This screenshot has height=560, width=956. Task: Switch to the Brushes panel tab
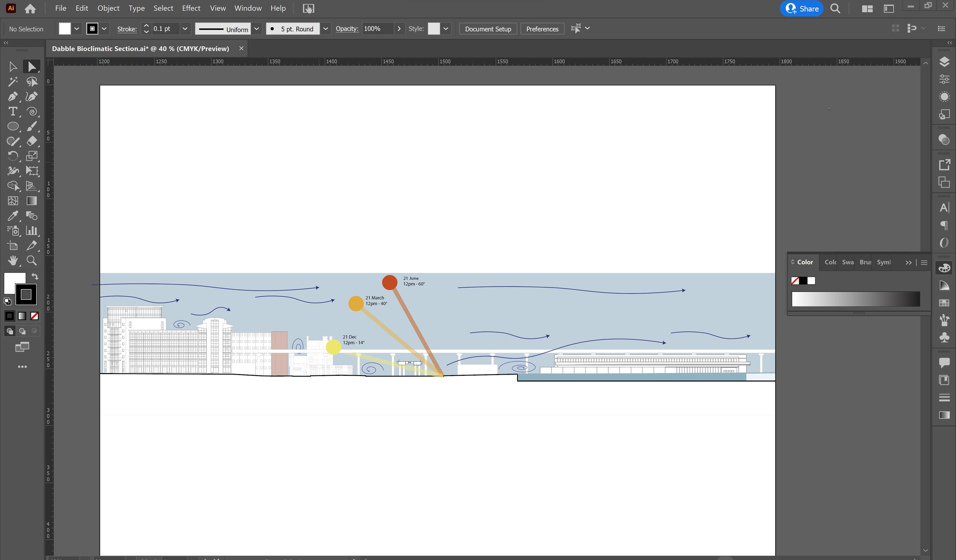865,262
